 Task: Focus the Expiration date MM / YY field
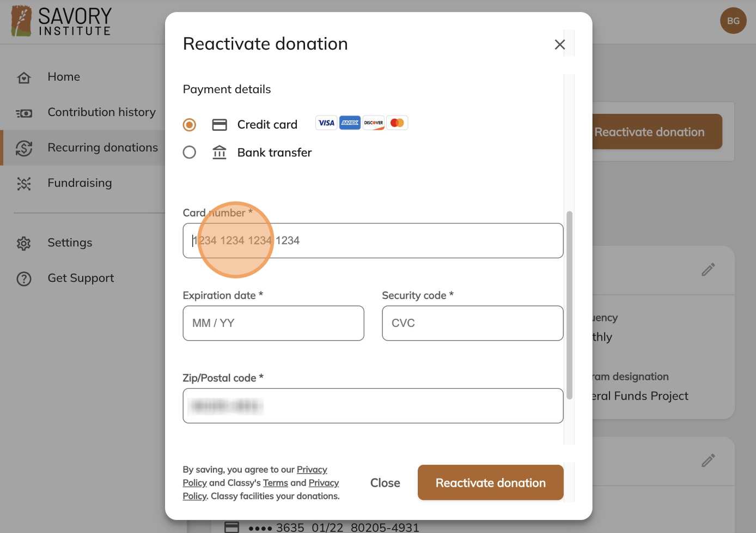point(273,323)
